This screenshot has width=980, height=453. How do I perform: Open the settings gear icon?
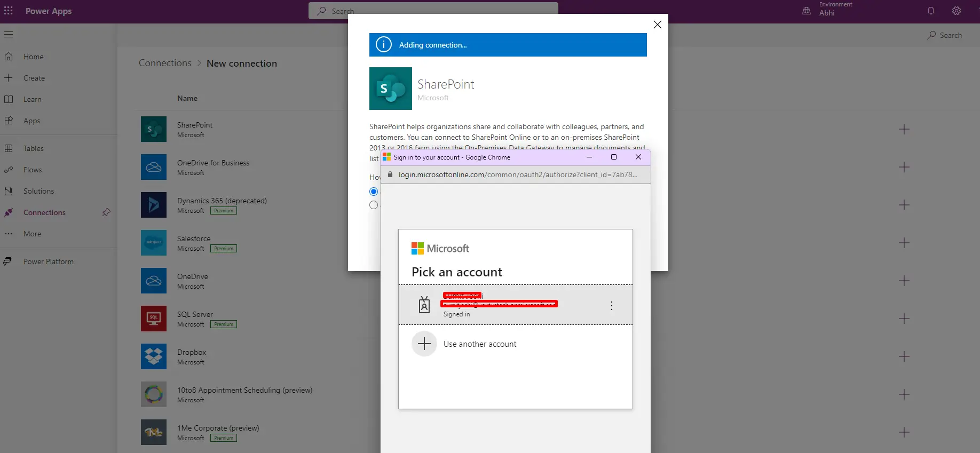click(x=957, y=11)
